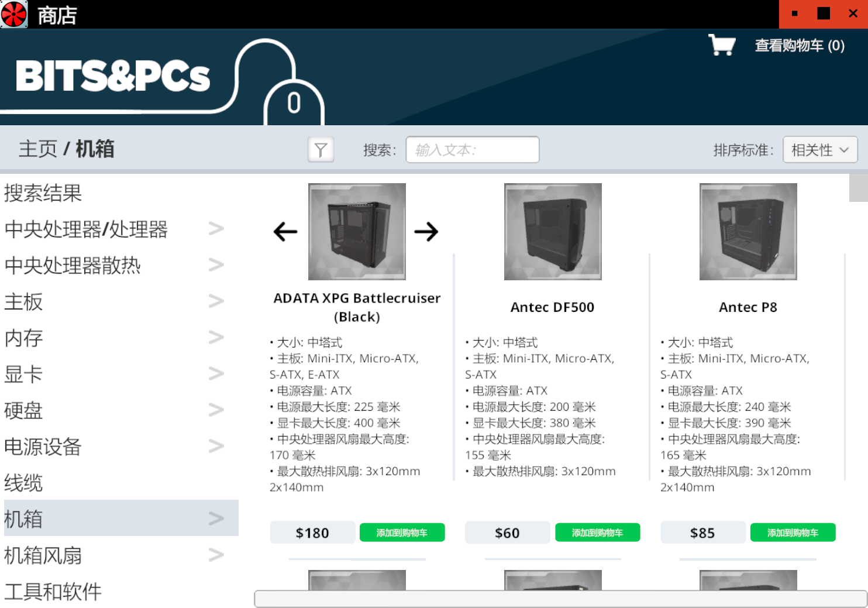Click the horizontal scrollbar at the bottom

coord(560,599)
